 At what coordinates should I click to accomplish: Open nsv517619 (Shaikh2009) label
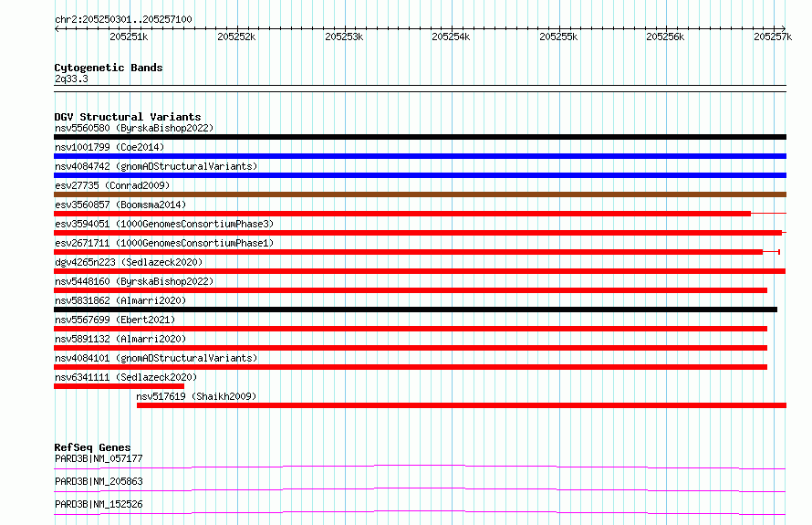point(196,396)
